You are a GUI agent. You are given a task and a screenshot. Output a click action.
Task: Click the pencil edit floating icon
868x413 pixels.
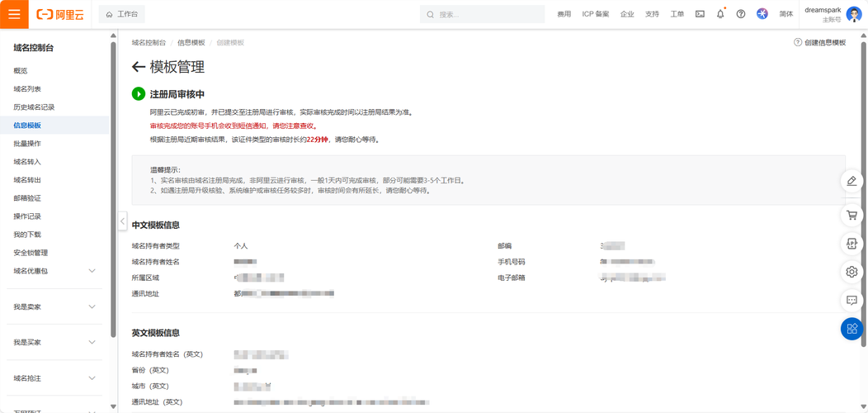tap(852, 181)
